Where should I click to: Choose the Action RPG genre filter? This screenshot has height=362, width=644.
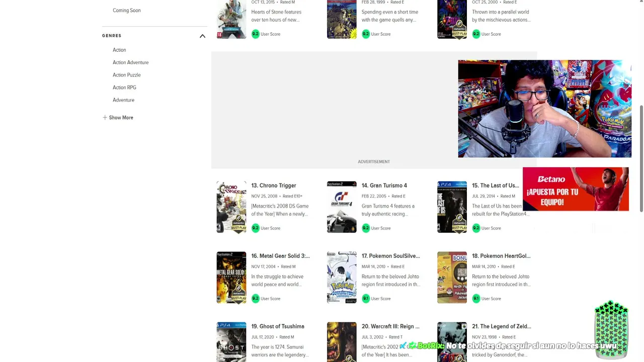124,88
